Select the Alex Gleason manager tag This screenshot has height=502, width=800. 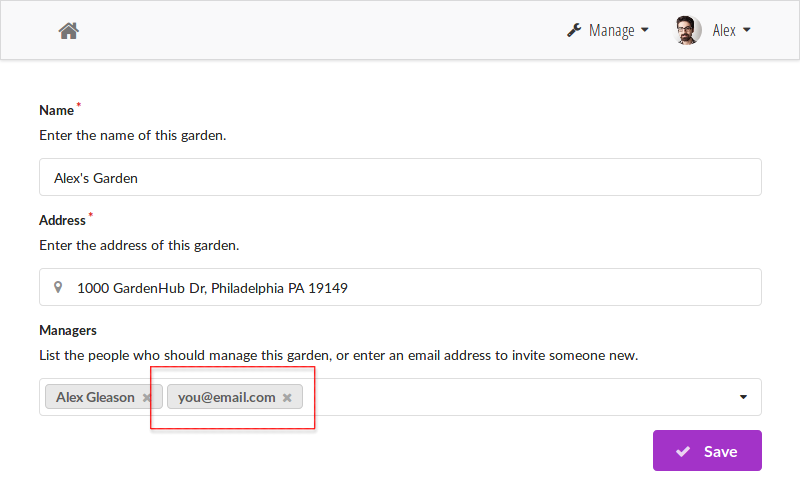pos(95,397)
